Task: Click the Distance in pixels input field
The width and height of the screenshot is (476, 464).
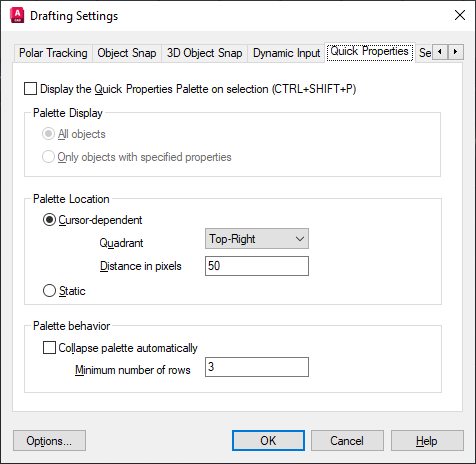Action: 257,266
